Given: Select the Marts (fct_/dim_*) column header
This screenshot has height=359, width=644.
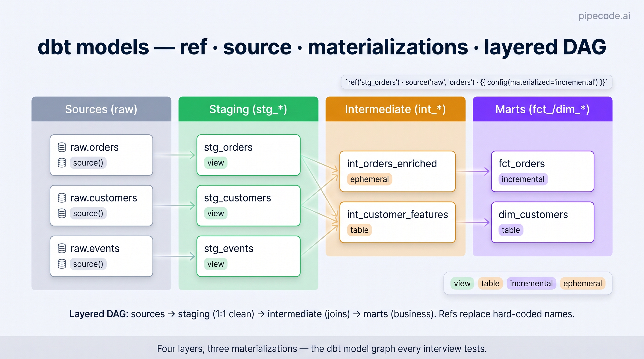Looking at the screenshot, I should tap(542, 109).
